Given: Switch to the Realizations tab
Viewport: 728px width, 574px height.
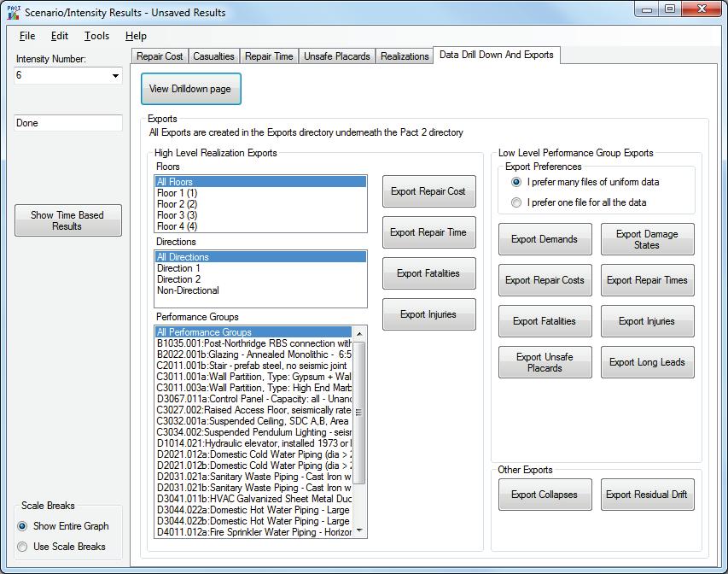Looking at the screenshot, I should click(x=405, y=56).
